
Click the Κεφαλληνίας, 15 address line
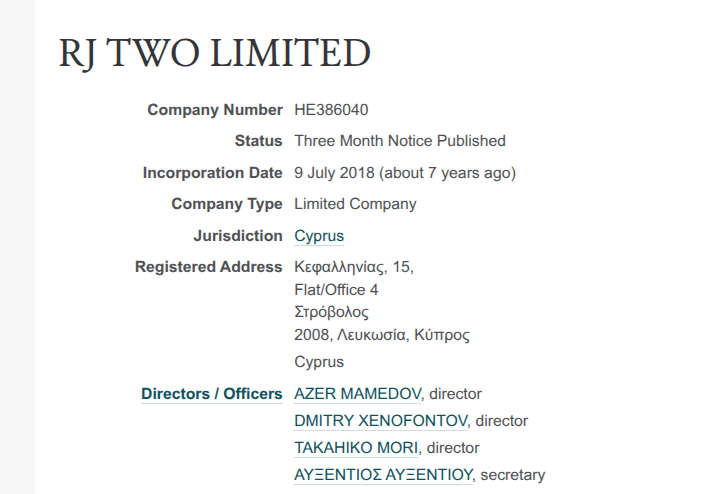(353, 268)
